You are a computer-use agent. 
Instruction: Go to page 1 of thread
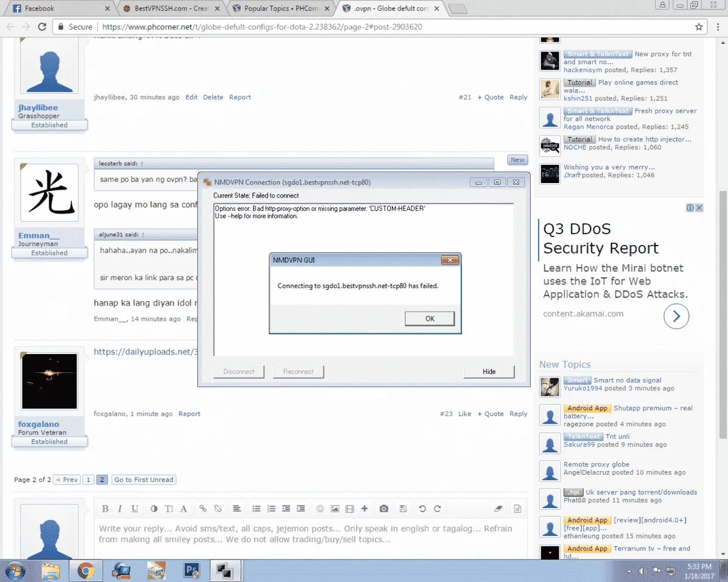point(89,480)
